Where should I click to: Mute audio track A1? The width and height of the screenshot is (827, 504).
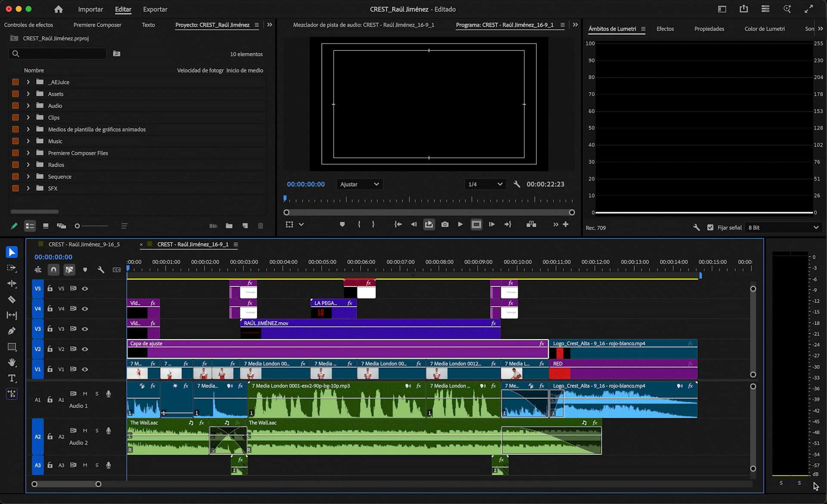click(85, 393)
